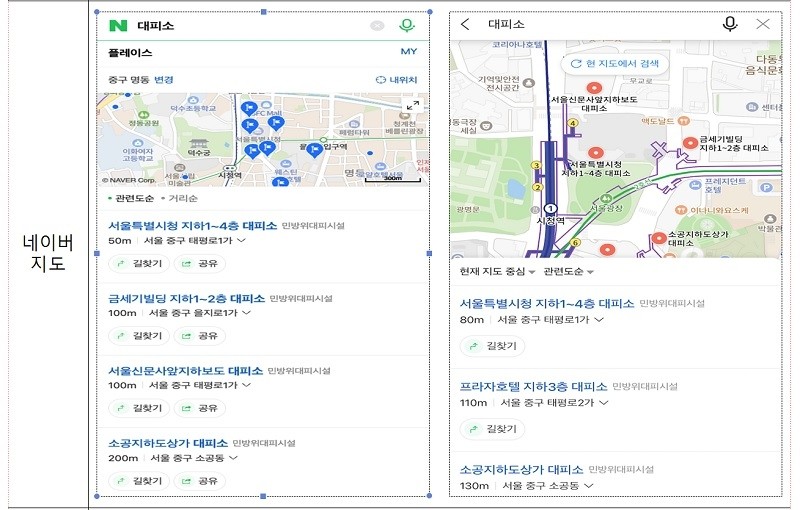Select the 금세기빌딩 red map marker
800x510 pixels.
(x=690, y=143)
